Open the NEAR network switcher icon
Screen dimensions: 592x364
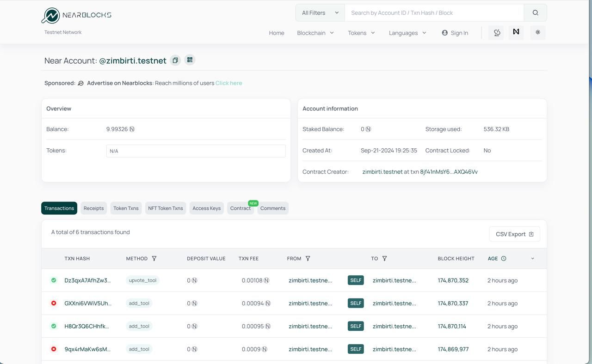click(516, 32)
